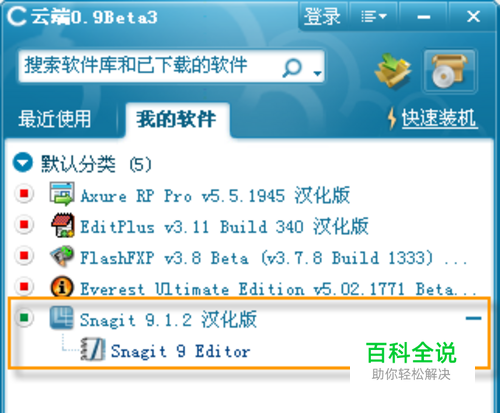Image resolution: width=500 pixels, height=413 pixels.
Task: Toggle red status indicator beside EditPlus
Action: click(24, 224)
